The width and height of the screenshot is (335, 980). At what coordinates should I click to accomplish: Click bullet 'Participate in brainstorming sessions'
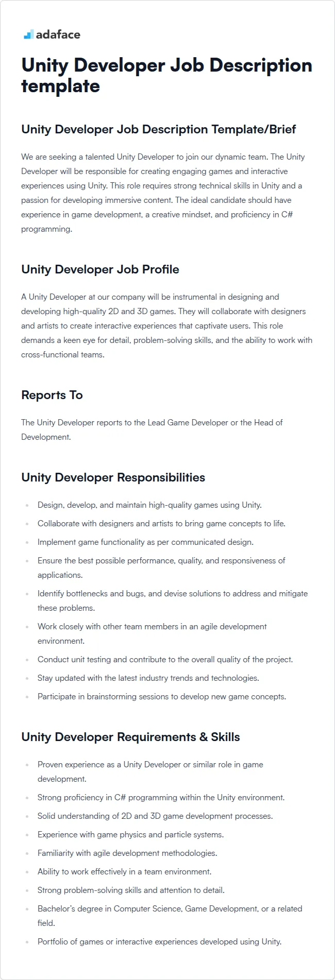point(162,697)
